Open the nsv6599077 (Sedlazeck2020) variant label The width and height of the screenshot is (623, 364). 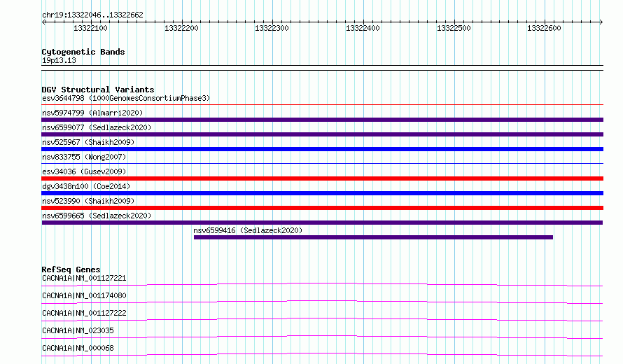pos(97,127)
